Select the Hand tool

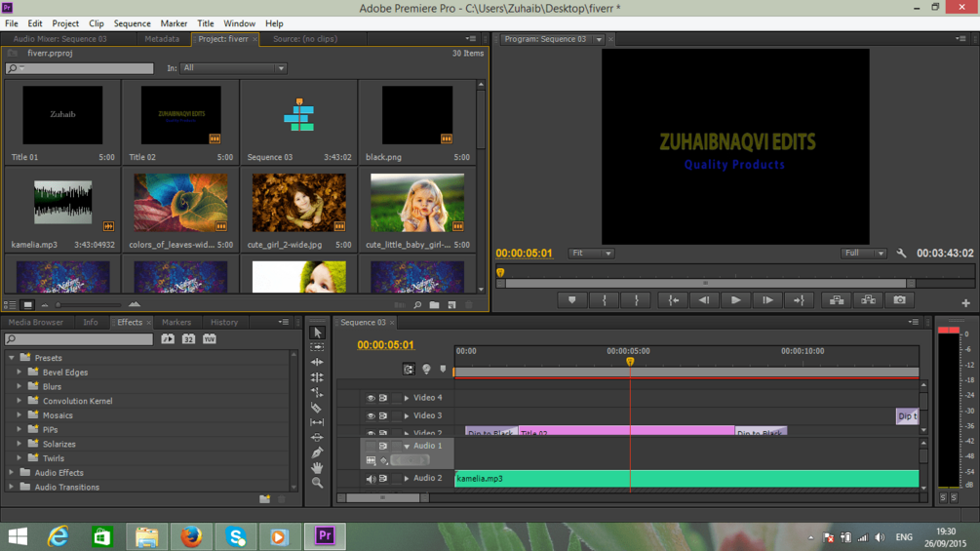[x=318, y=467]
